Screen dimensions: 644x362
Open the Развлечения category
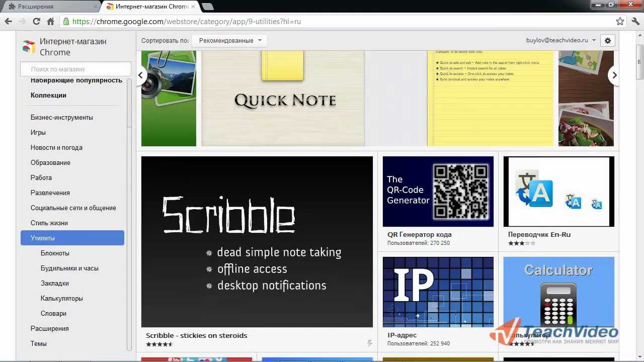click(50, 193)
